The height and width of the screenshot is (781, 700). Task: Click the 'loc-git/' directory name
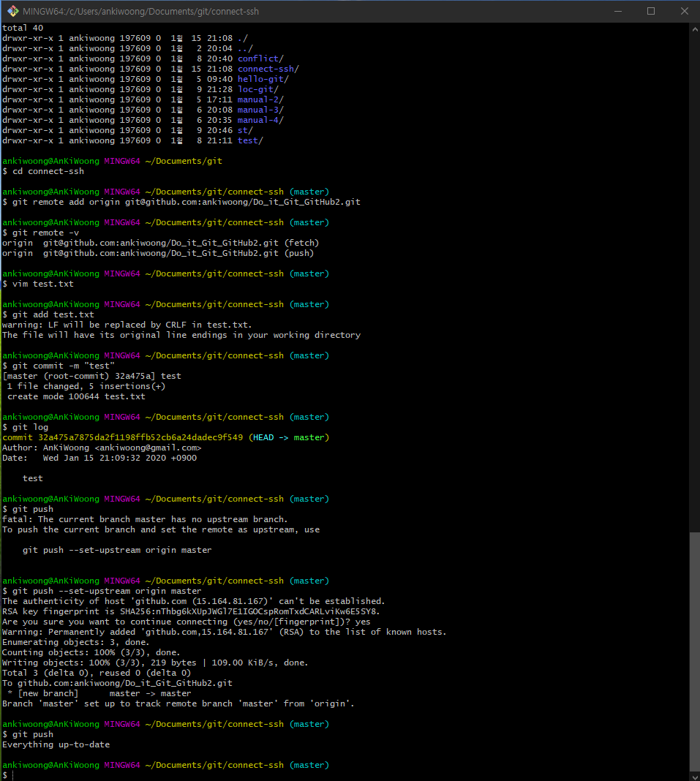click(x=258, y=89)
